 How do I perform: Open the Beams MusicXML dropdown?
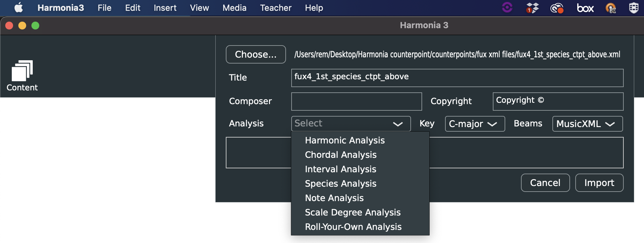(x=587, y=124)
